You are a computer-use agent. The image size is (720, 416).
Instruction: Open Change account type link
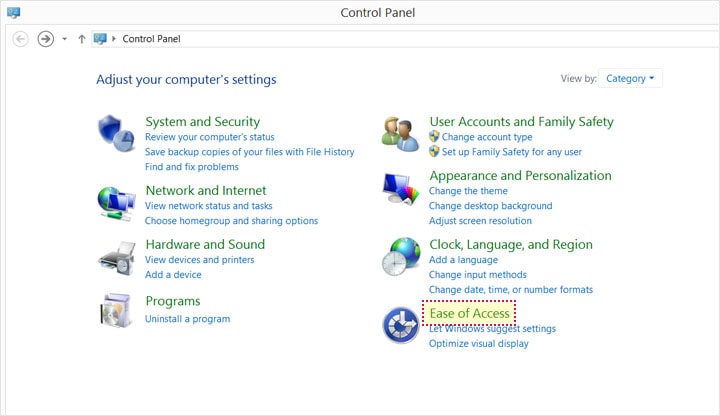(x=486, y=137)
